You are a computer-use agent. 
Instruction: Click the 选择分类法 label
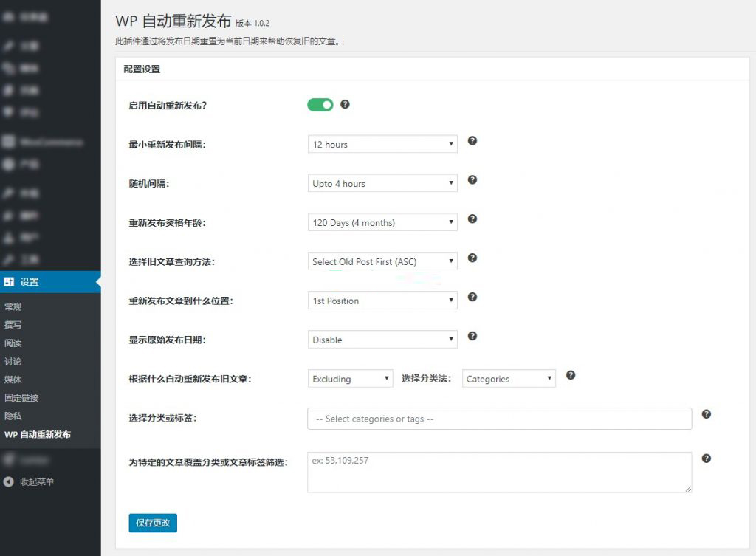(x=427, y=379)
